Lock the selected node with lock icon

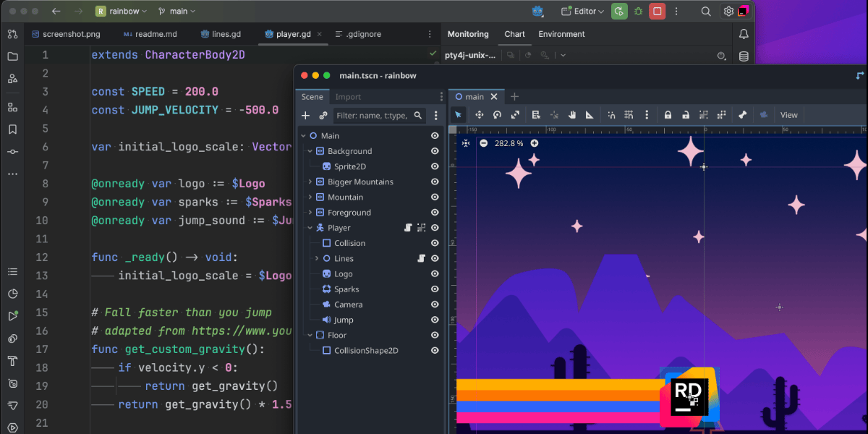[668, 115]
